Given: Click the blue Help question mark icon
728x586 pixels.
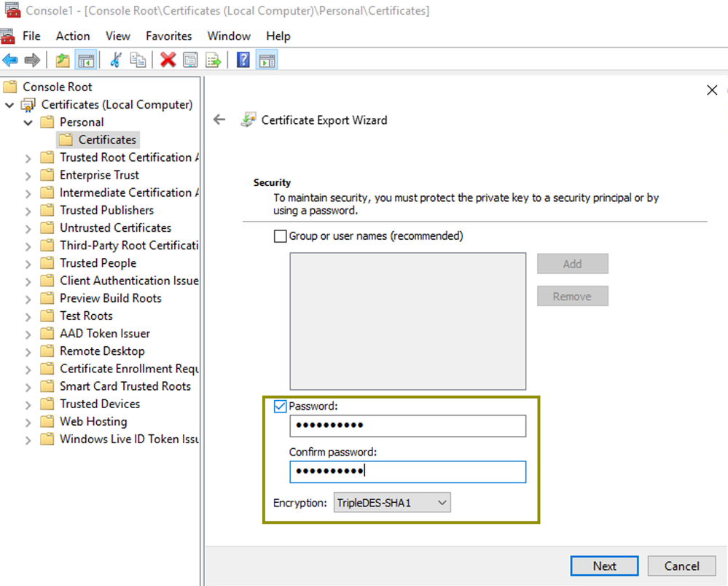Looking at the screenshot, I should (243, 60).
